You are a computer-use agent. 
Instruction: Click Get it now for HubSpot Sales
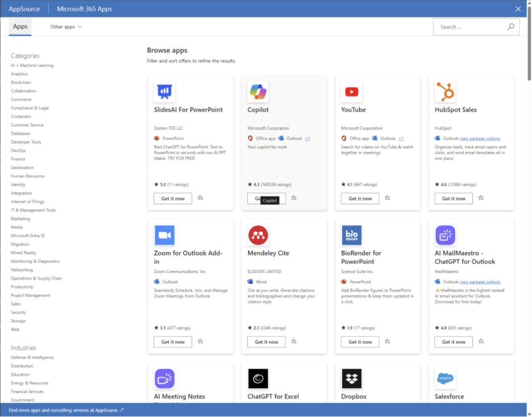[454, 199]
